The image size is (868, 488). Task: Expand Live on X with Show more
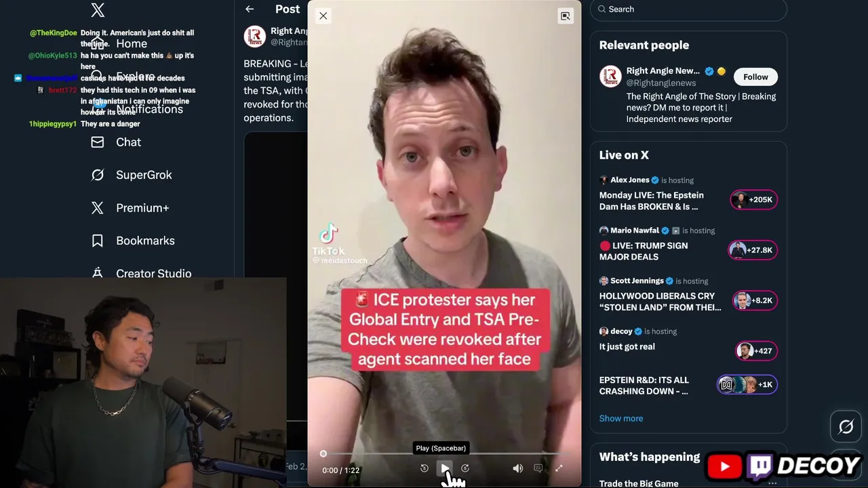pyautogui.click(x=621, y=418)
